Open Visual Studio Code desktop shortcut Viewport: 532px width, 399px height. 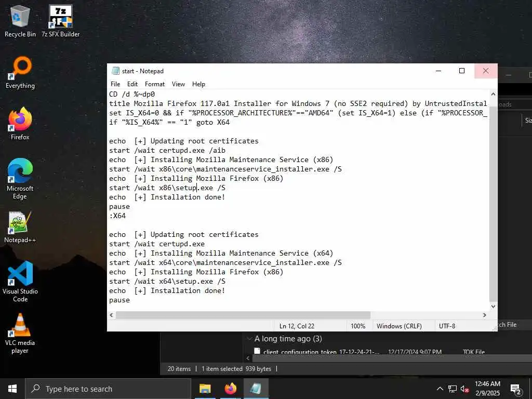[20, 282]
